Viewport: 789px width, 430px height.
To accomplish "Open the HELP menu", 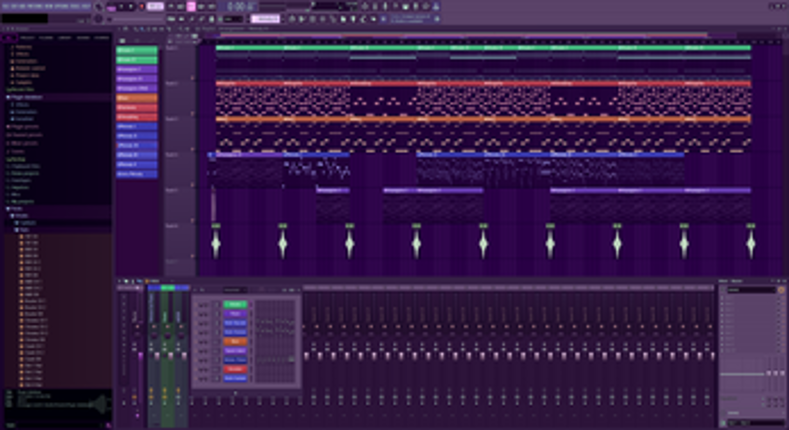I will pos(87,6).
